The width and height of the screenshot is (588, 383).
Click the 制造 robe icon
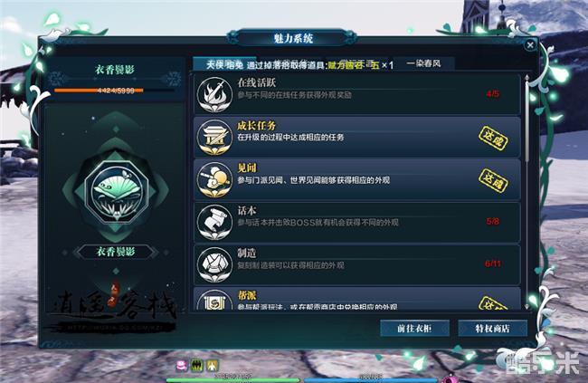pyautogui.click(x=214, y=265)
